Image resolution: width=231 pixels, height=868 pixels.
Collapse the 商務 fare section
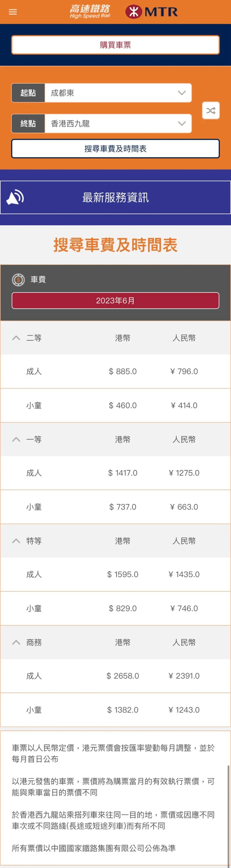pyautogui.click(x=16, y=642)
